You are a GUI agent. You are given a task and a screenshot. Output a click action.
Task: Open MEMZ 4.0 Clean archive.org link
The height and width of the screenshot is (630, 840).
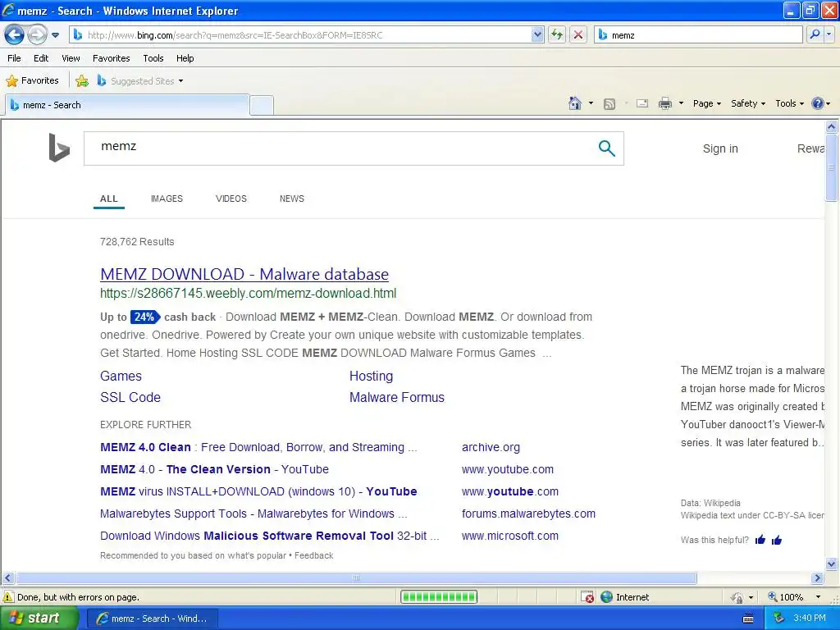pos(258,447)
